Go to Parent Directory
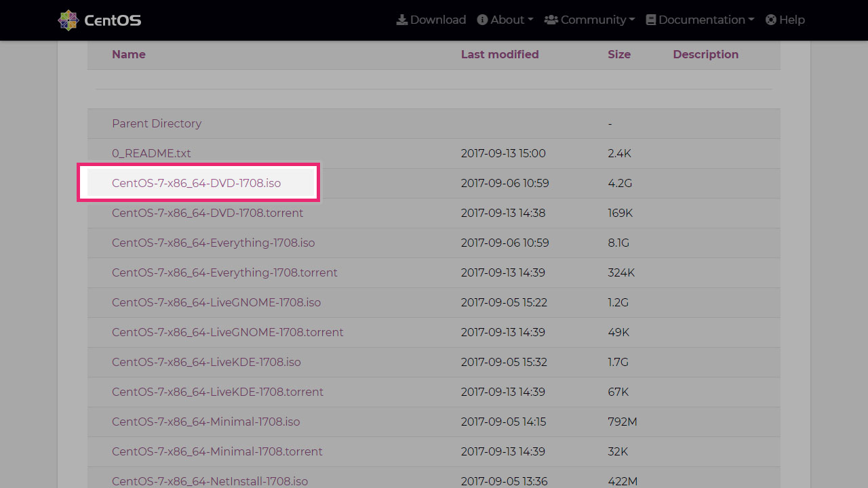This screenshot has height=488, width=868. click(157, 123)
